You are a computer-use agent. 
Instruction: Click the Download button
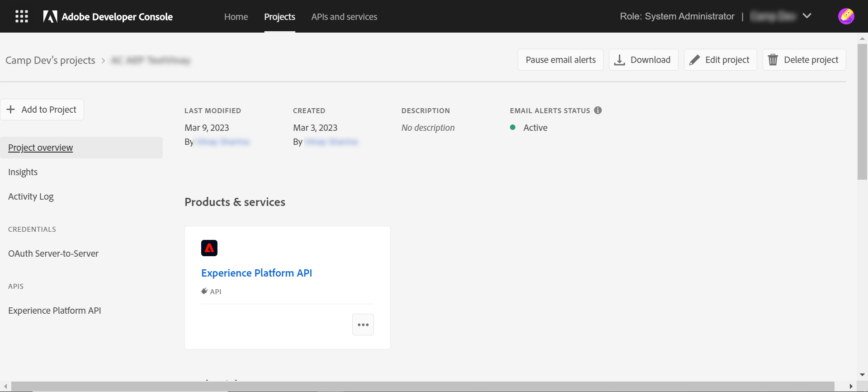643,60
